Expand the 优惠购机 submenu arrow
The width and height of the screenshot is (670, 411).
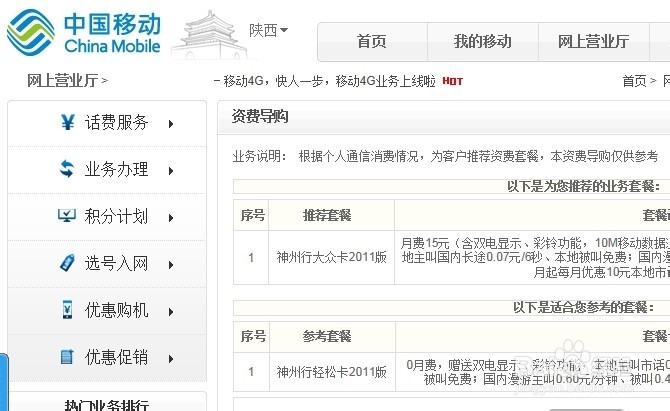click(x=171, y=312)
